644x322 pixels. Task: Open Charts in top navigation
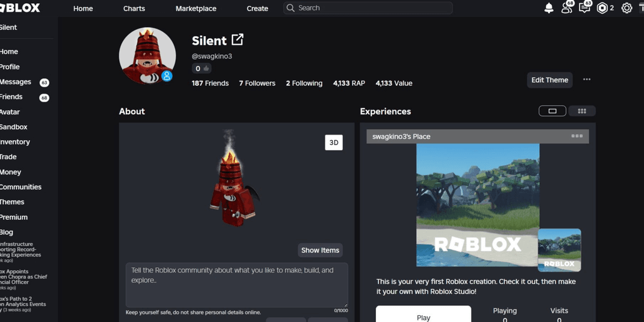coord(134,8)
